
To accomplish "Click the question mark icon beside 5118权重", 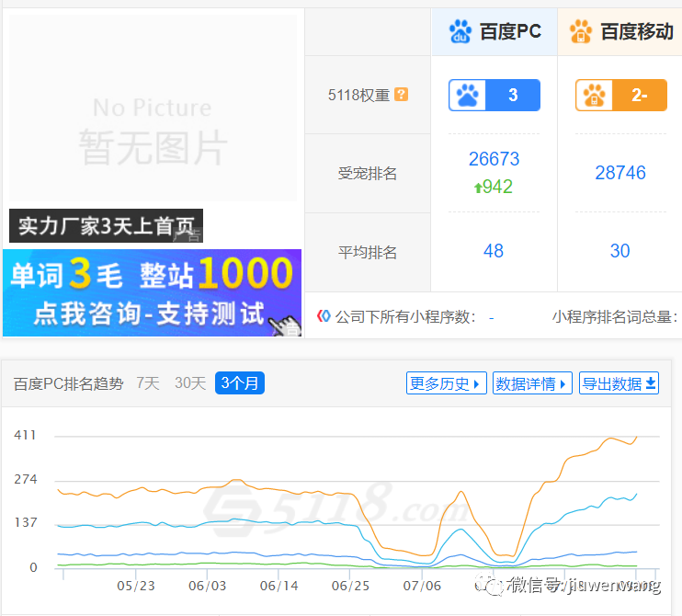I will [x=401, y=95].
